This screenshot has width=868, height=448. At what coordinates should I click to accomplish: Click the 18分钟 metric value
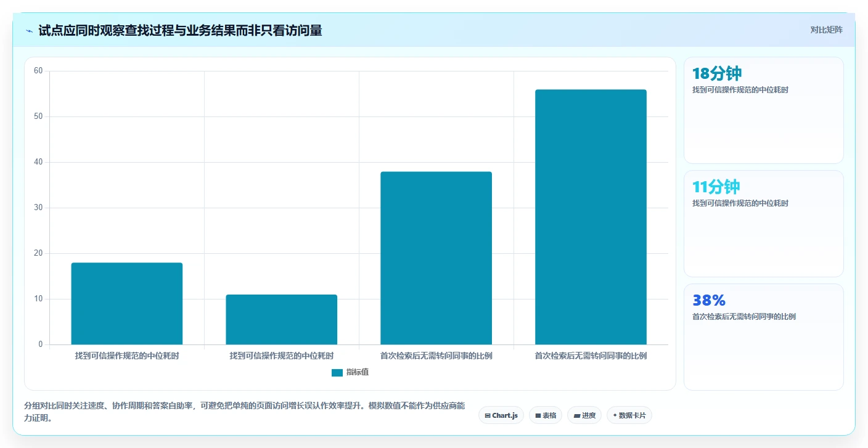click(717, 74)
